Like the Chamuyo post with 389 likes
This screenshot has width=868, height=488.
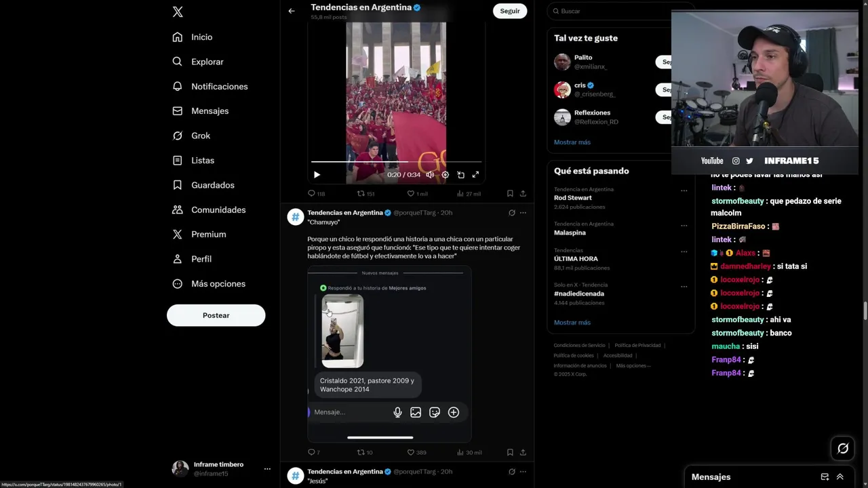coord(416,453)
